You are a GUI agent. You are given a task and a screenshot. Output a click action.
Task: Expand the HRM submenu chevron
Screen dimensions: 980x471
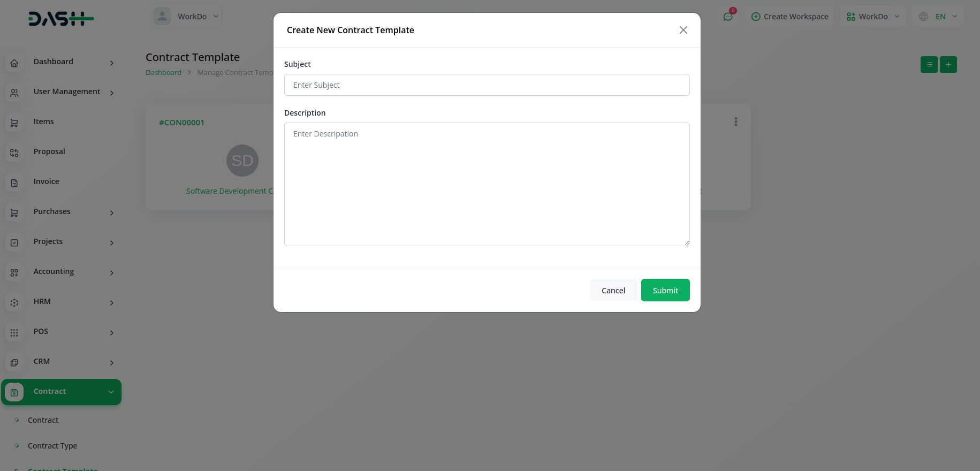pyautogui.click(x=112, y=302)
